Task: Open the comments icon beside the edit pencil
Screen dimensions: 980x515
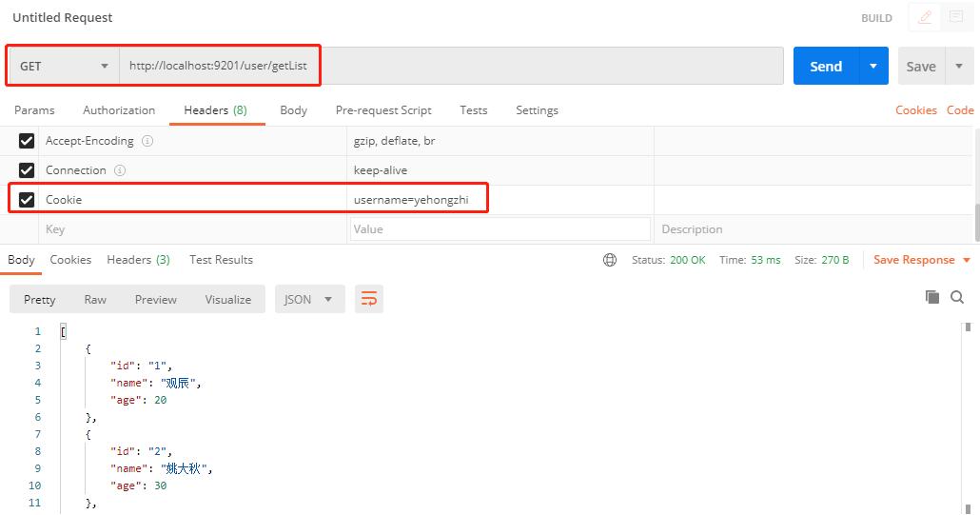Action: point(955,17)
